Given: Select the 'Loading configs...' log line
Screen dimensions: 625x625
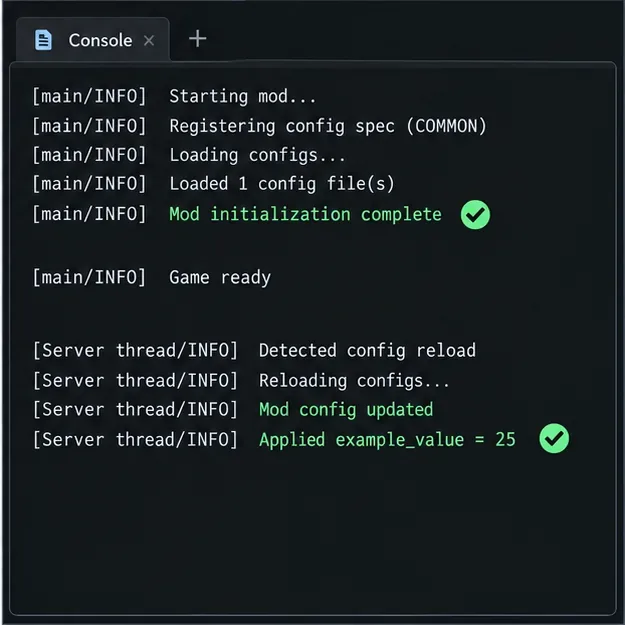Looking at the screenshot, I should [x=189, y=155].
